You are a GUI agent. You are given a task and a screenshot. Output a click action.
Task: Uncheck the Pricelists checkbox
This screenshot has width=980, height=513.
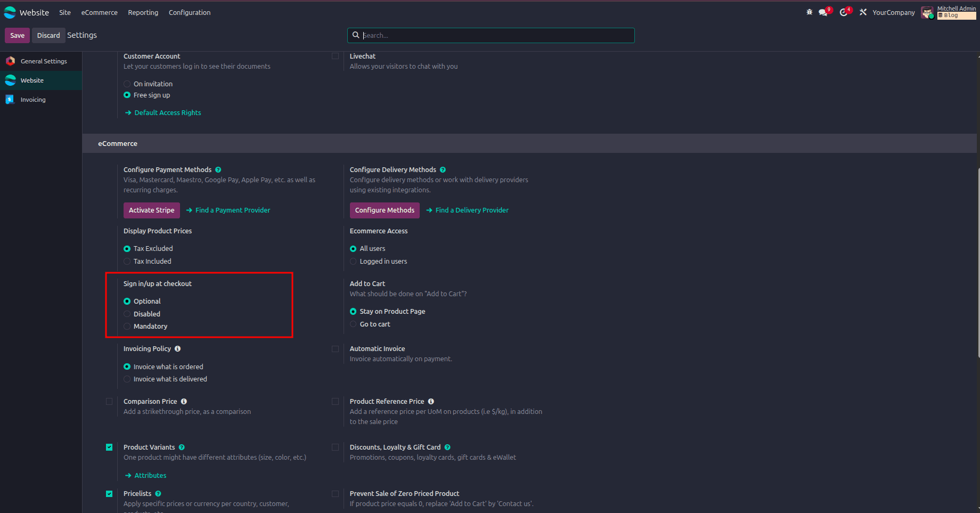click(x=109, y=494)
